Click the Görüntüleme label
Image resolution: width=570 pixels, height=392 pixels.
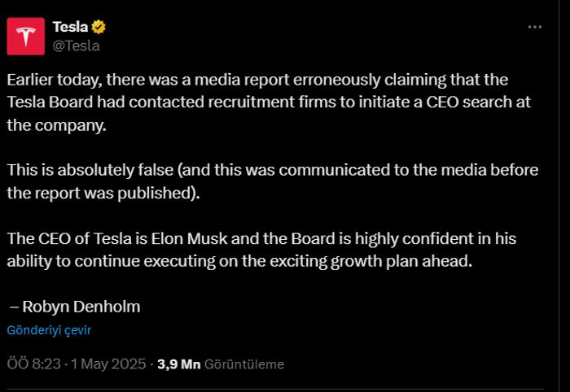tap(244, 364)
